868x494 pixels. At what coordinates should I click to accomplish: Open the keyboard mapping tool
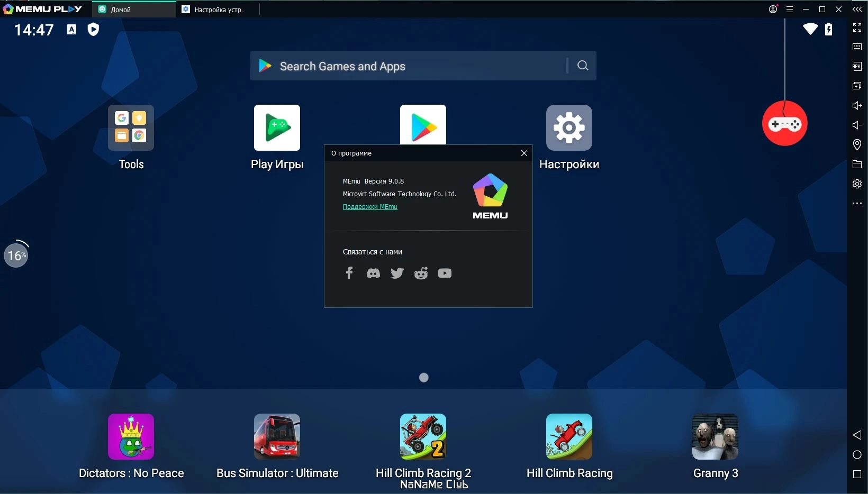click(x=857, y=47)
